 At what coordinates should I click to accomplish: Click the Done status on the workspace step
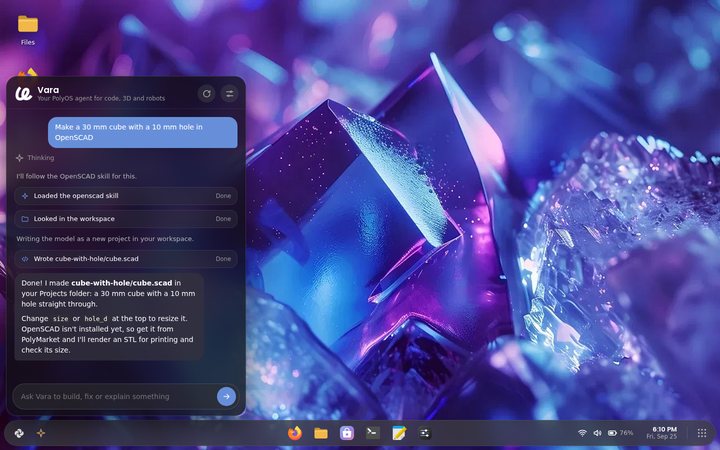[223, 219]
